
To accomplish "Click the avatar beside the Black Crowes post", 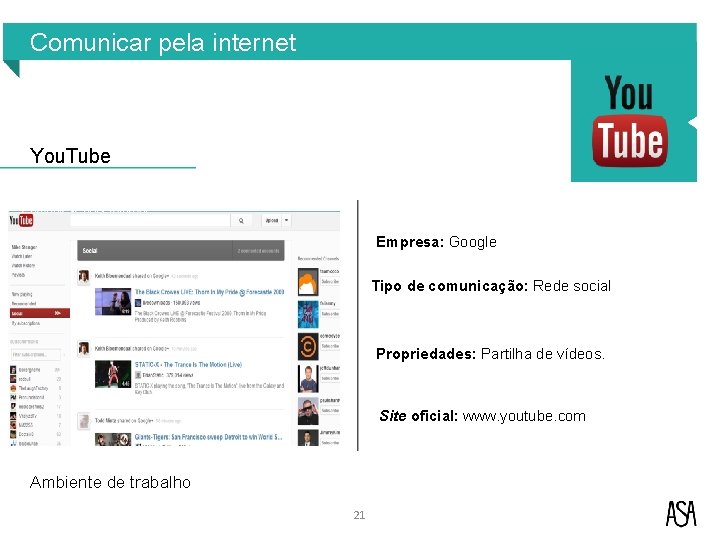I will pyautogui.click(x=84, y=277).
